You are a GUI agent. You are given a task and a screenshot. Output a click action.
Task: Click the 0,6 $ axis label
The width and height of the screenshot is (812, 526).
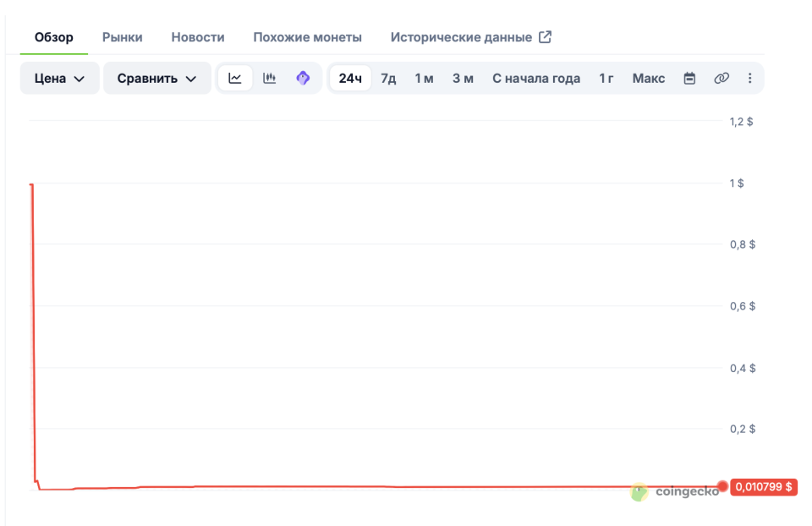pyautogui.click(x=743, y=306)
